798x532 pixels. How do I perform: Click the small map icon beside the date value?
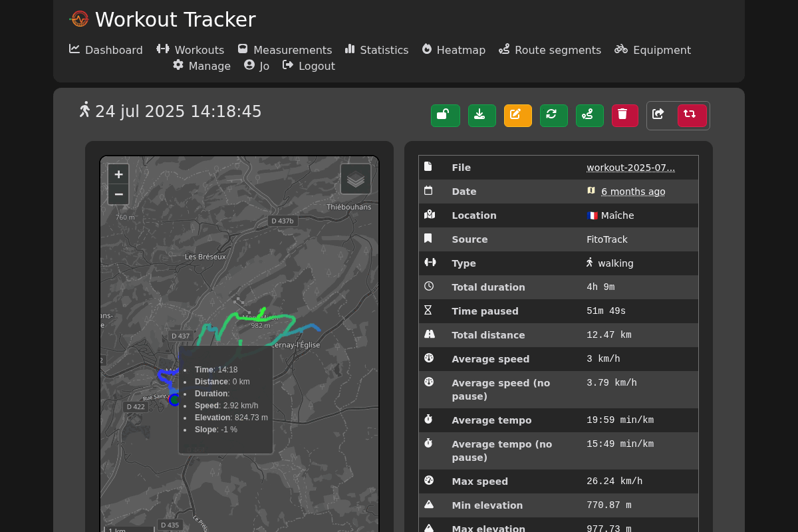591,191
